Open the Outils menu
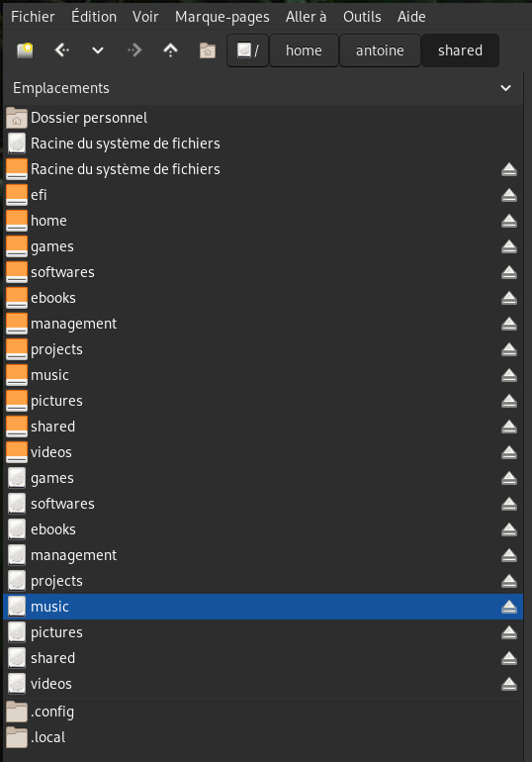532x762 pixels. (x=362, y=17)
